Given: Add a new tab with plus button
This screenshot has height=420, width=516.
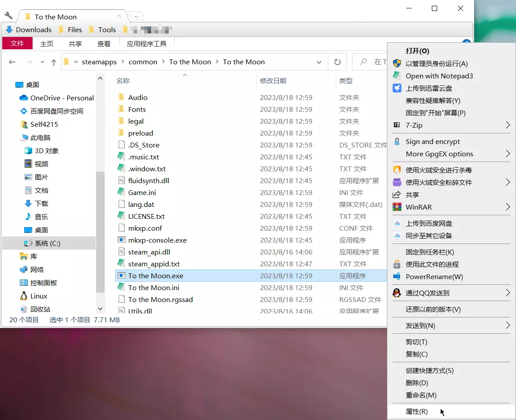Looking at the screenshot, I should [x=136, y=16].
